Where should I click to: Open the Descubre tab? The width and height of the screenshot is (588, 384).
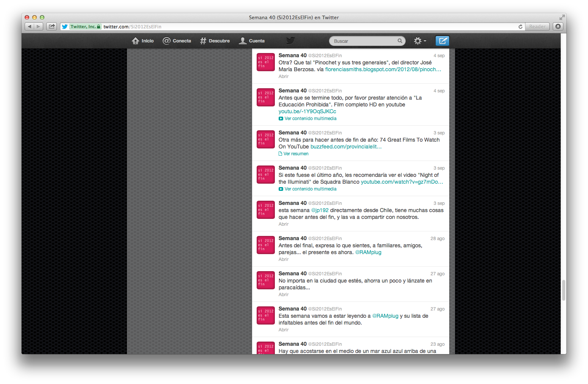pos(215,41)
